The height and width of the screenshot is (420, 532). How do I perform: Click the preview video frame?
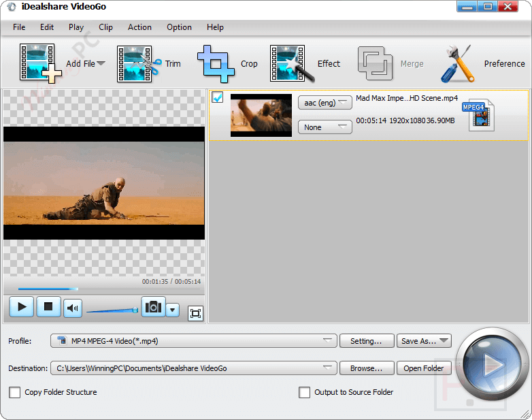point(104,183)
